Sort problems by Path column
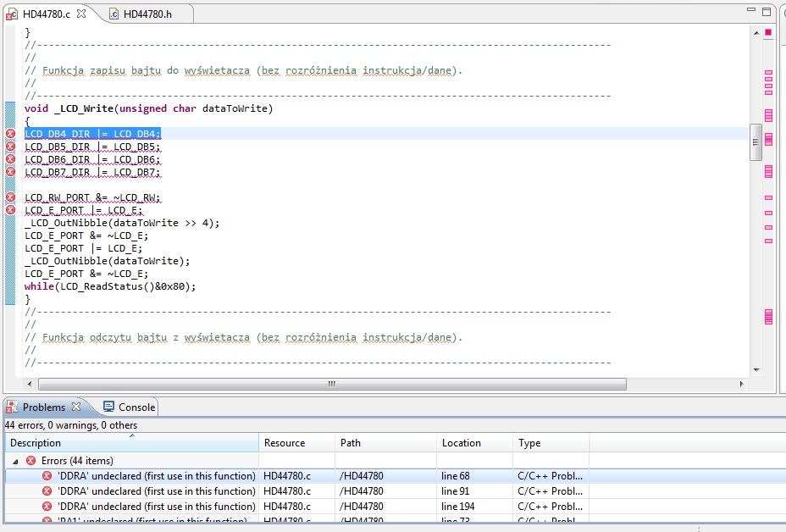The image size is (786, 532). (385, 443)
